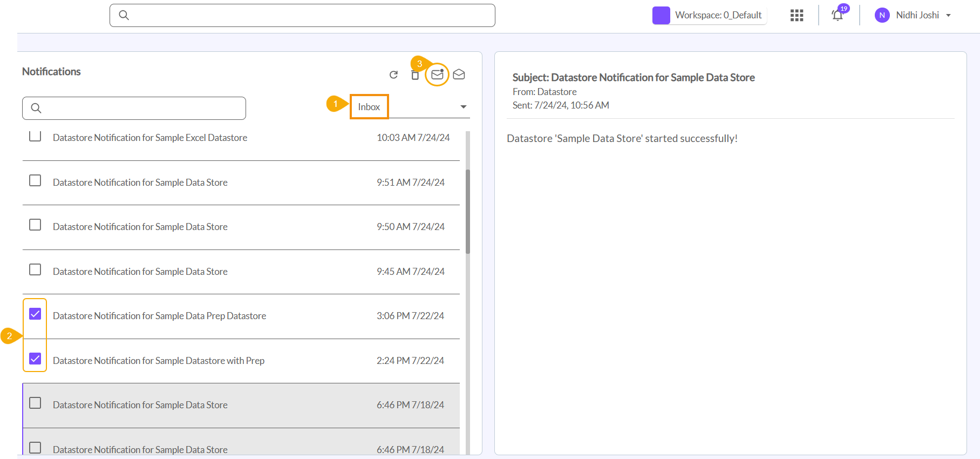Open the 9:50 AM Sample Data Store notification
Screen dimensions: 980x459
click(x=140, y=227)
